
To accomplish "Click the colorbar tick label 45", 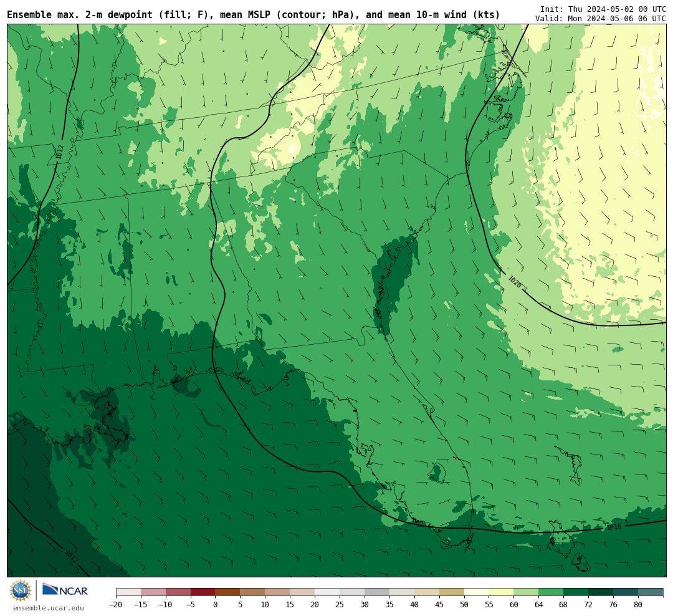I will (x=439, y=605).
